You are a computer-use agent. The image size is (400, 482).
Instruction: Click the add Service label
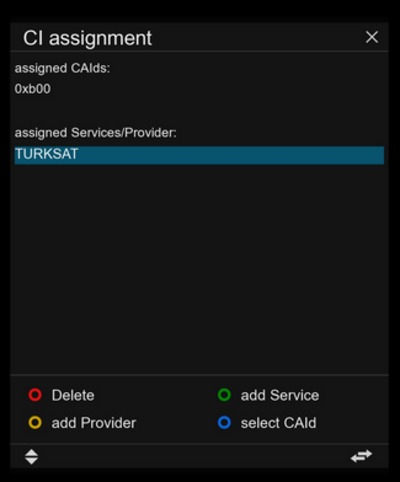pos(280,395)
